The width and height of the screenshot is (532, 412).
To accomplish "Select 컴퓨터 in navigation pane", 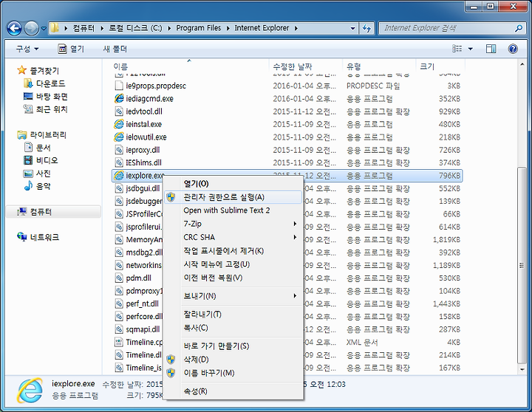I will pyautogui.click(x=53, y=212).
